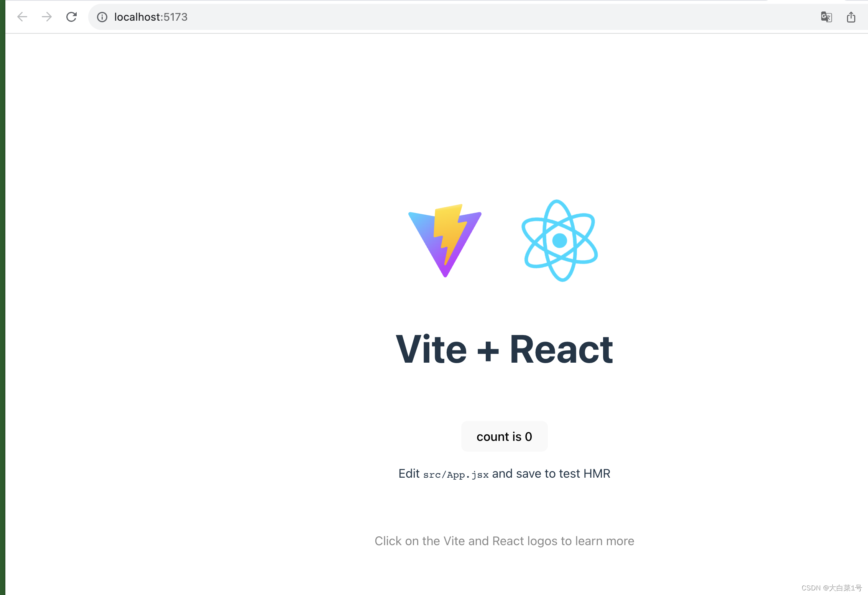Reload the localhost page
868x595 pixels.
(x=71, y=17)
